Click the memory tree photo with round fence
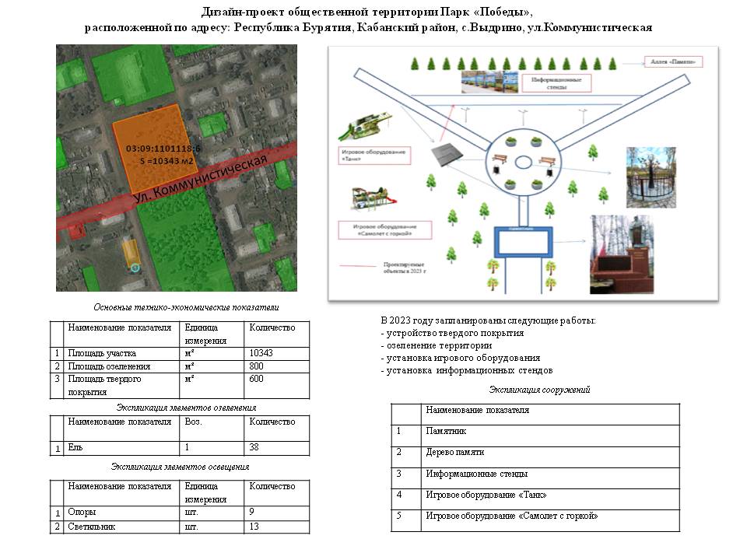 651,177
